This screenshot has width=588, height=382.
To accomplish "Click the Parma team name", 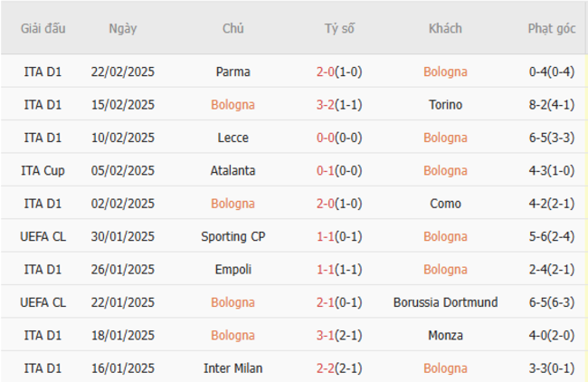I will [x=232, y=72].
